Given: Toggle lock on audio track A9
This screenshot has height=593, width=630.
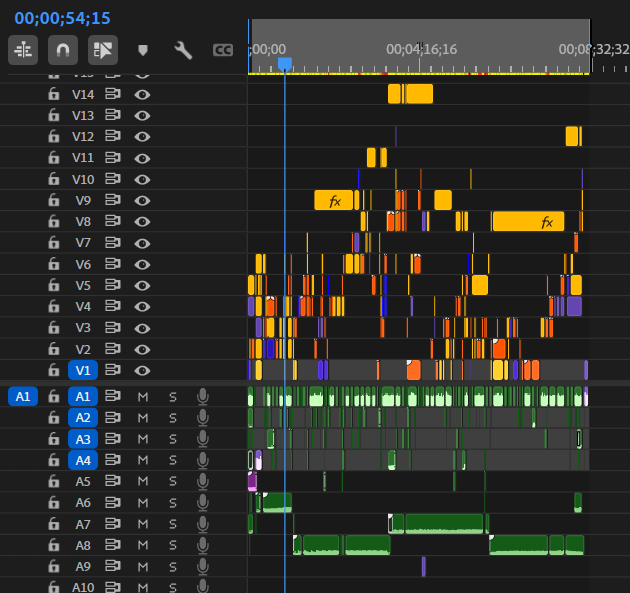Looking at the screenshot, I should [x=53, y=566].
